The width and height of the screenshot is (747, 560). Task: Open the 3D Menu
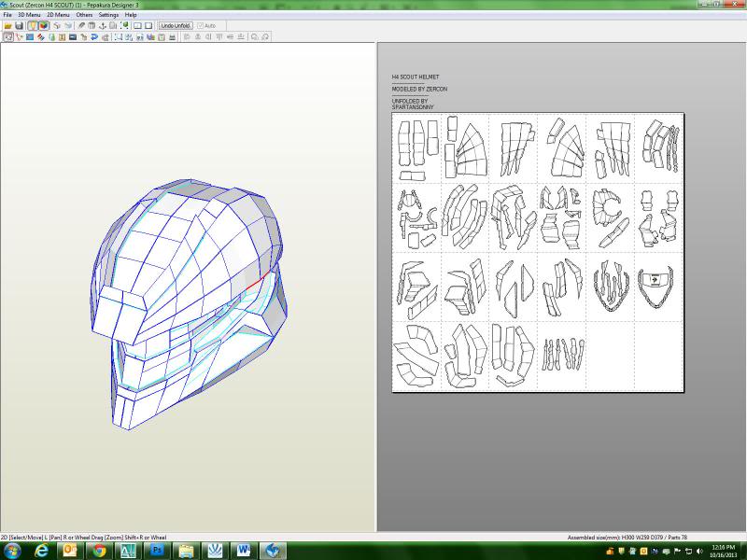[29, 15]
